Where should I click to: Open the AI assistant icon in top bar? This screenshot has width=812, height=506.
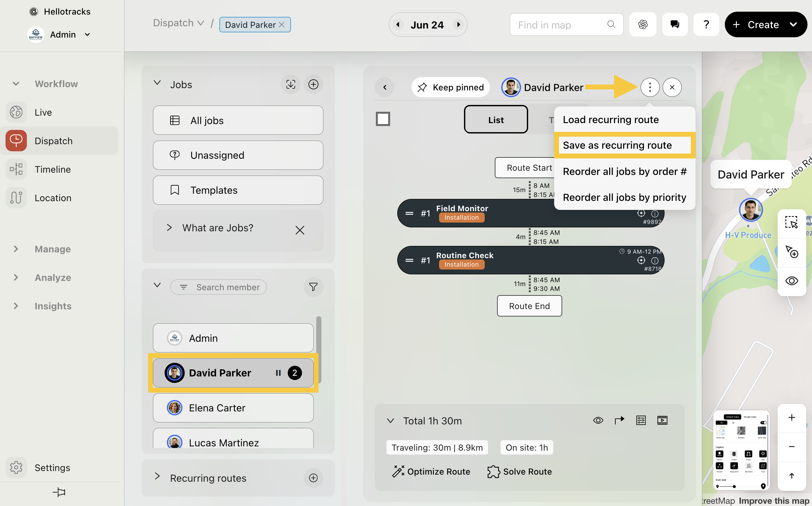(643, 24)
